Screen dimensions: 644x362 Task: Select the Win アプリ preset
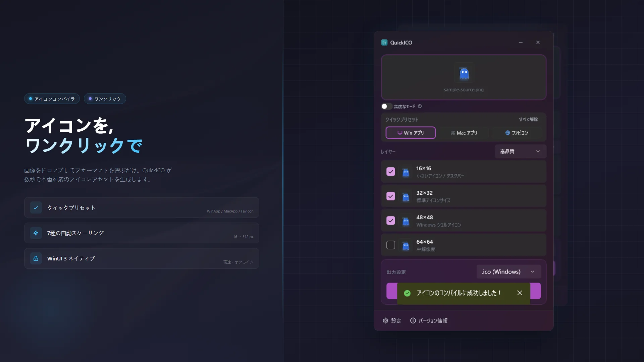411,133
